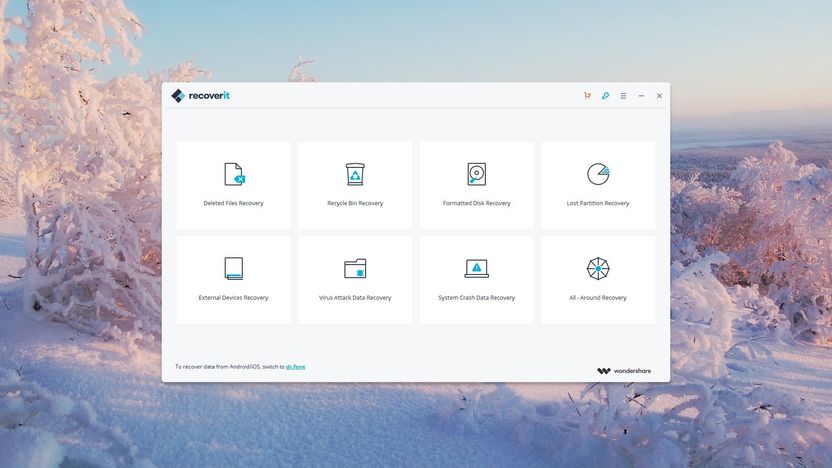This screenshot has height=468, width=832.
Task: Click the key registration icon
Action: [x=605, y=96]
